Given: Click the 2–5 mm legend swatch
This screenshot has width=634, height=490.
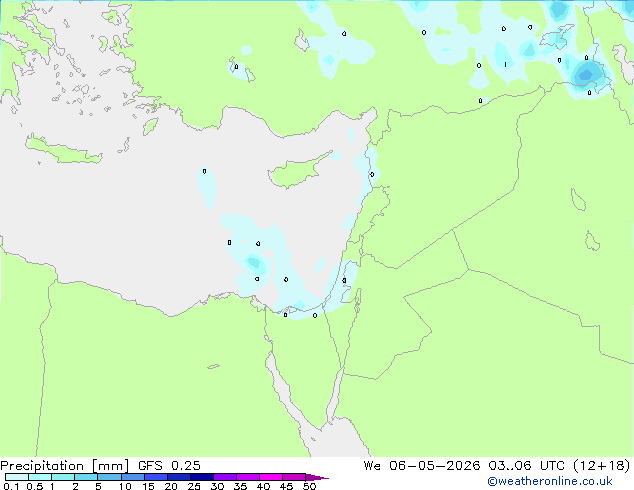Looking at the screenshot, I should (86, 477).
